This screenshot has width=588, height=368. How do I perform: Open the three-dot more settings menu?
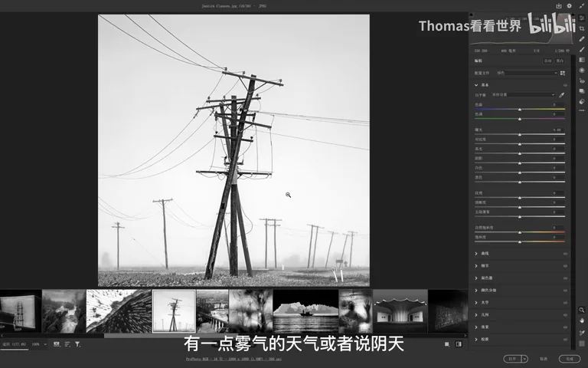coord(582,110)
